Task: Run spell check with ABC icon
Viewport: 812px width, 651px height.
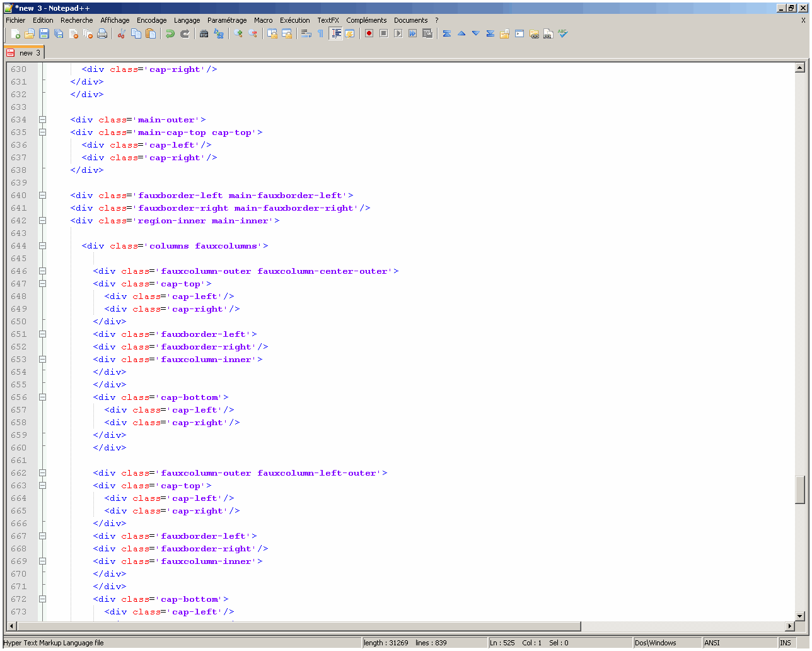Action: [x=563, y=33]
